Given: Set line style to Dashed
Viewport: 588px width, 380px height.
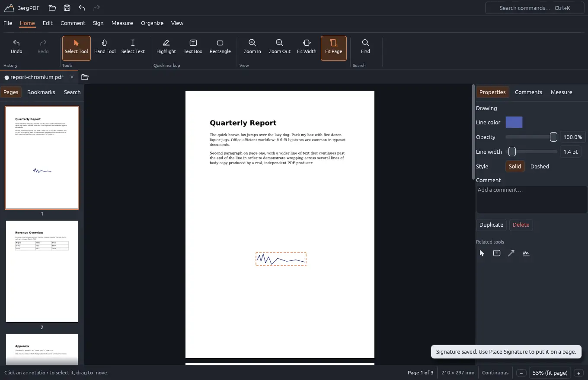Looking at the screenshot, I should pos(540,166).
